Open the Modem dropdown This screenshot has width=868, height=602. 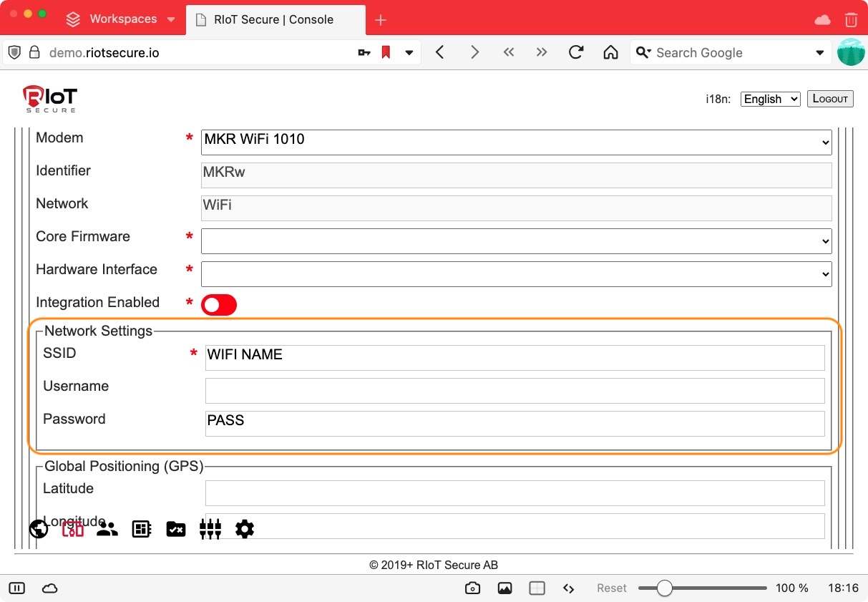tap(516, 142)
